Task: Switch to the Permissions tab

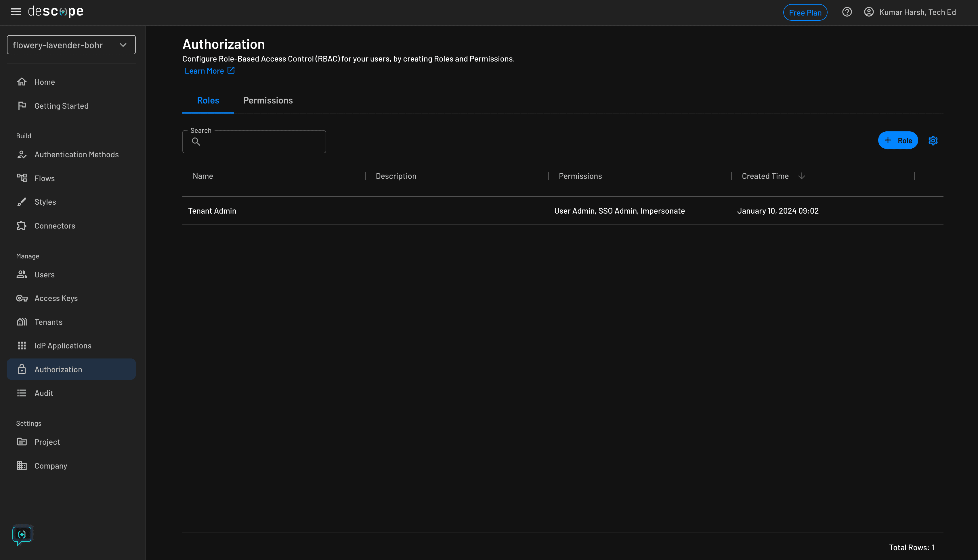Action: (268, 100)
